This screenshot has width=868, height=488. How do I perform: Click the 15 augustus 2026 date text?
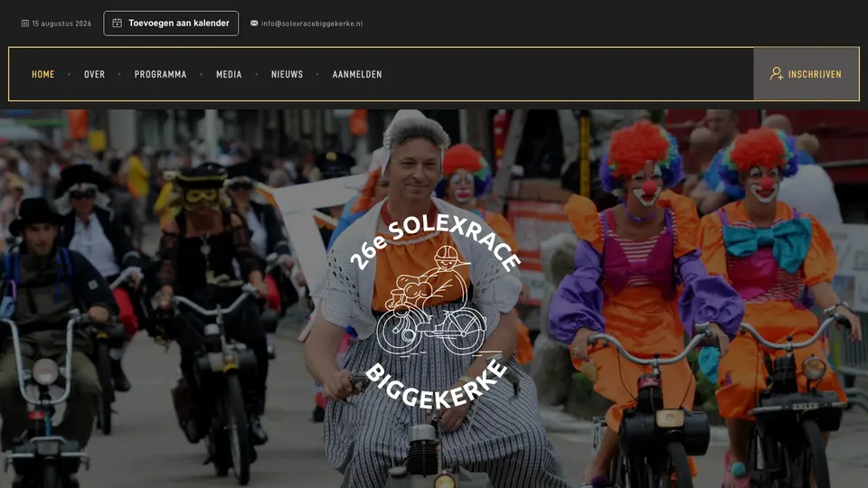[x=61, y=23]
